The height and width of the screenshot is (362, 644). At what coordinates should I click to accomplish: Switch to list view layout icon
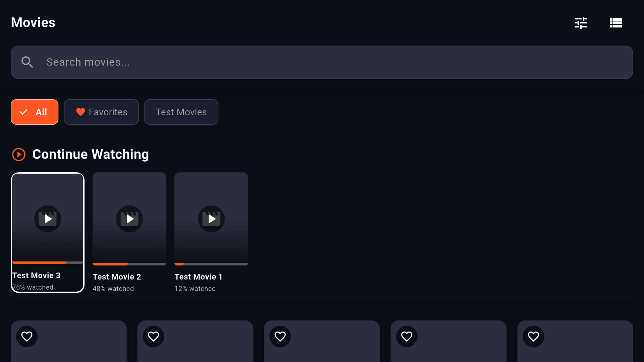[616, 23]
